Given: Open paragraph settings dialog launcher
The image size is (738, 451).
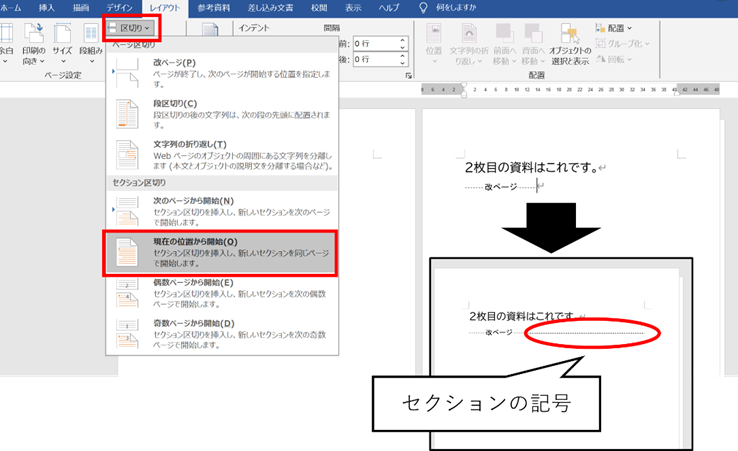Looking at the screenshot, I should [x=409, y=76].
